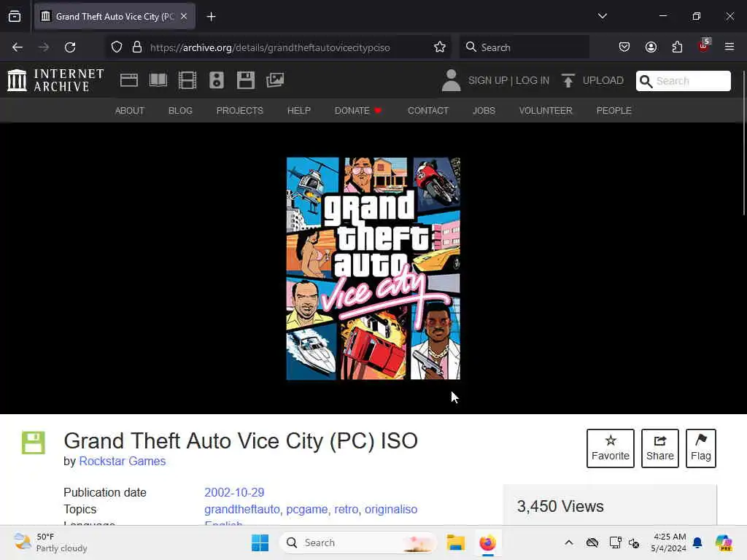
Task: Open the clock showing 4:25 AM
Action: (669, 542)
